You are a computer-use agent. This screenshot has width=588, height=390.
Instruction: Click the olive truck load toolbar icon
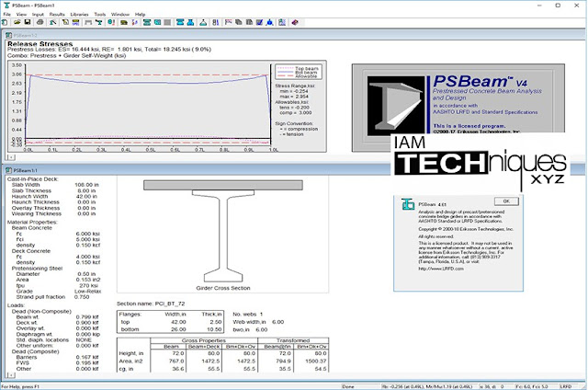pos(123,22)
